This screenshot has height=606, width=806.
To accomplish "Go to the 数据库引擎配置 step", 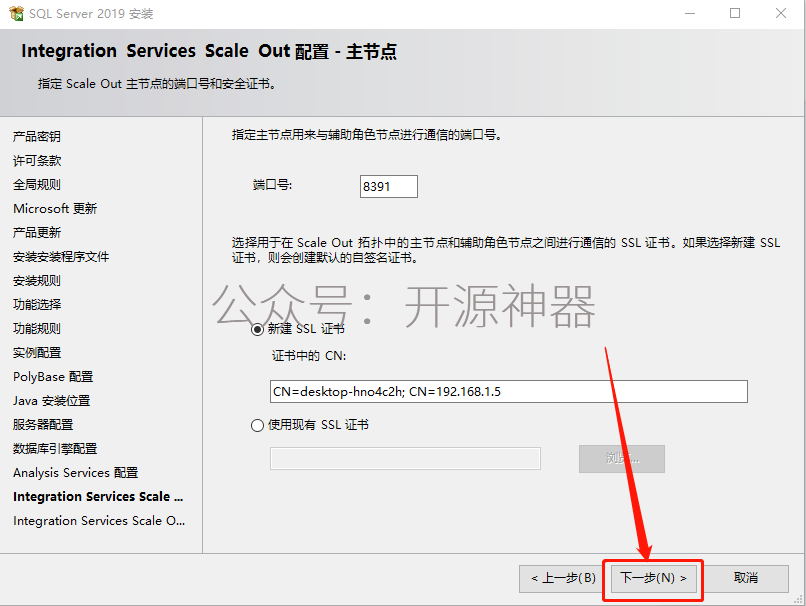I will (55, 449).
